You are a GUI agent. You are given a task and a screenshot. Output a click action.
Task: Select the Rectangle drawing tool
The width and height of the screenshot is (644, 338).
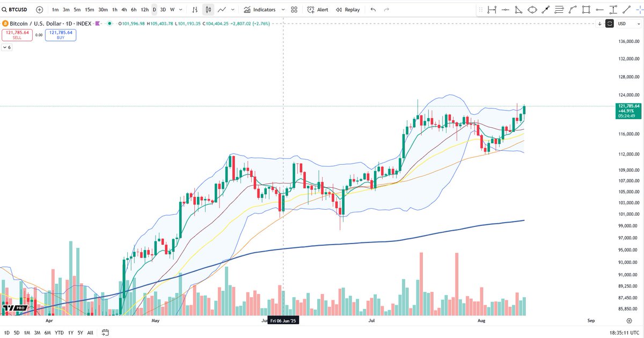tap(586, 9)
